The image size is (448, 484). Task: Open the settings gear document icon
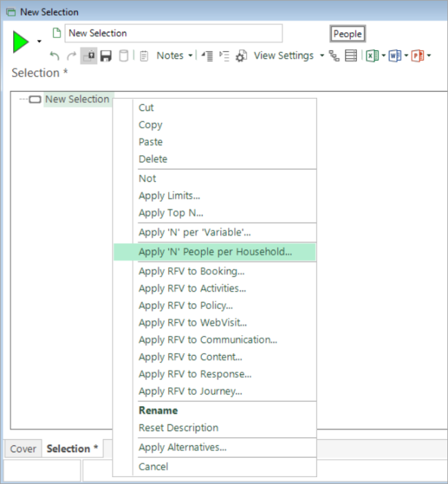coord(241,56)
